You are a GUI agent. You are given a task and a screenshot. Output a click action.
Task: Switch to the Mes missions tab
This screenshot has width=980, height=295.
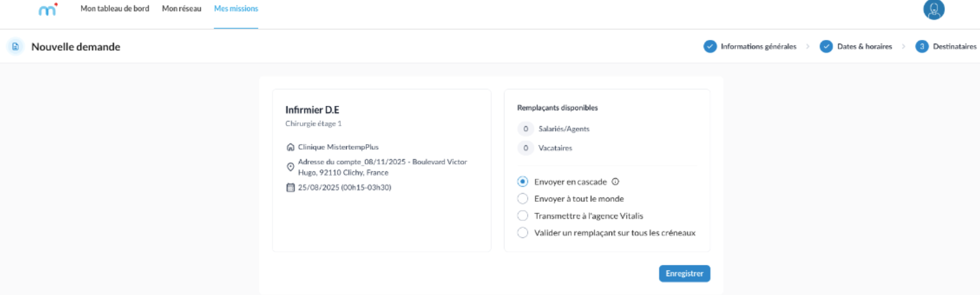[x=236, y=9]
